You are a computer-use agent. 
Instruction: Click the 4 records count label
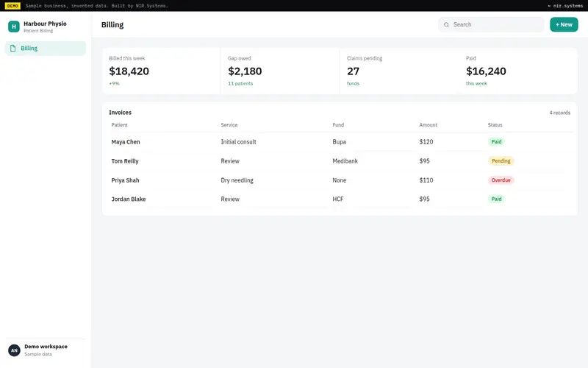point(559,113)
